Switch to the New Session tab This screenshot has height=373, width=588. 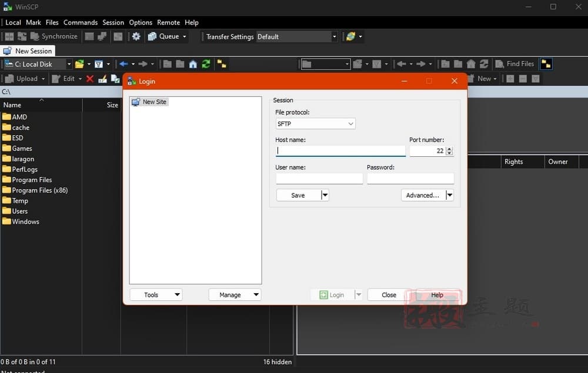pos(28,51)
